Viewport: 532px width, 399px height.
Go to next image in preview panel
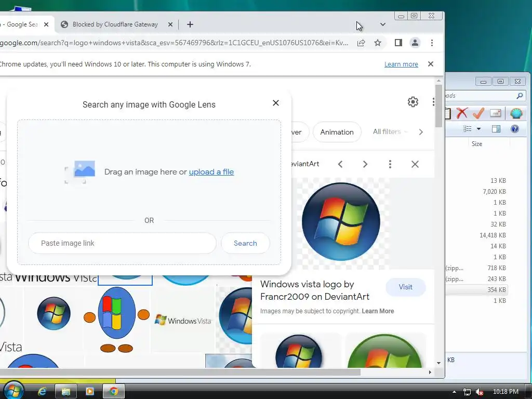[365, 164]
